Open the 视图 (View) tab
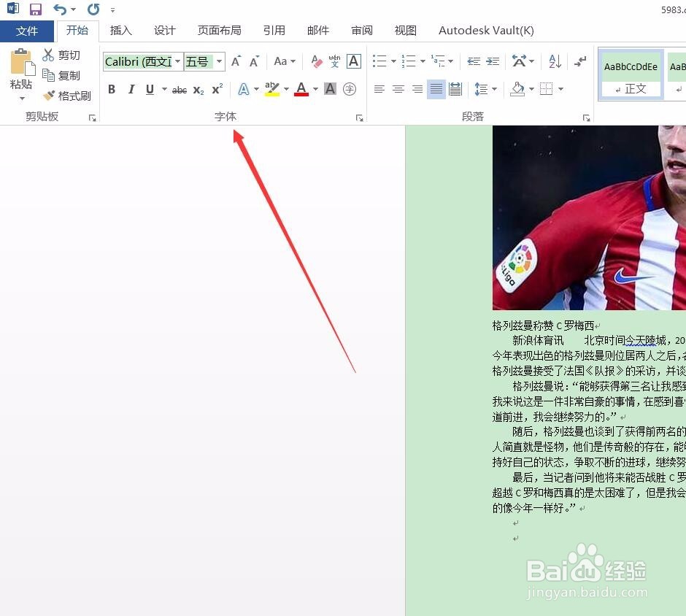686x616 pixels. click(406, 31)
